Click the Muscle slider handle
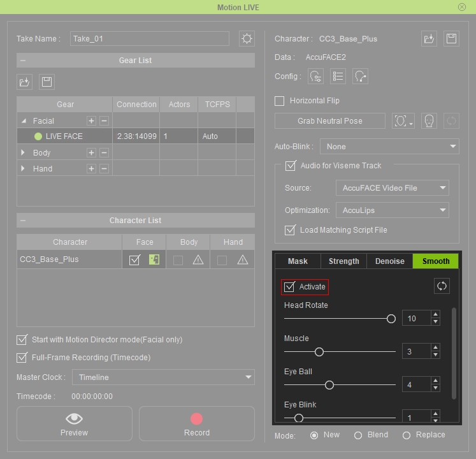This screenshot has height=459, width=476. [319, 352]
